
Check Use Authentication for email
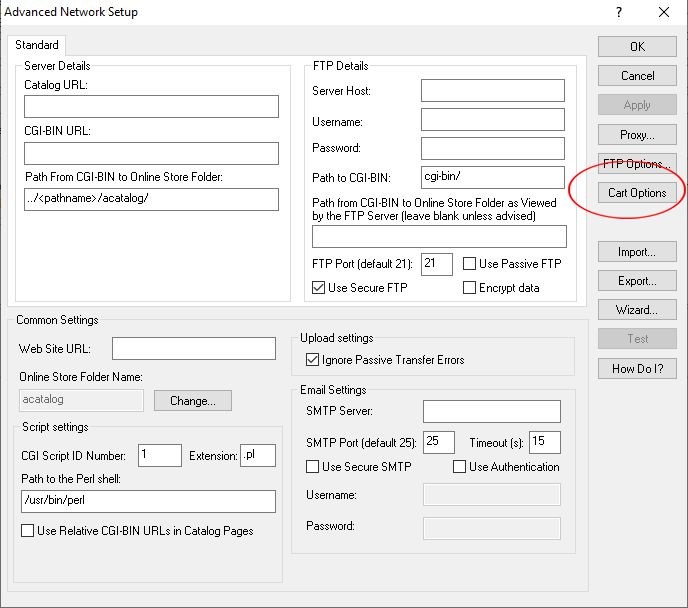click(x=460, y=467)
